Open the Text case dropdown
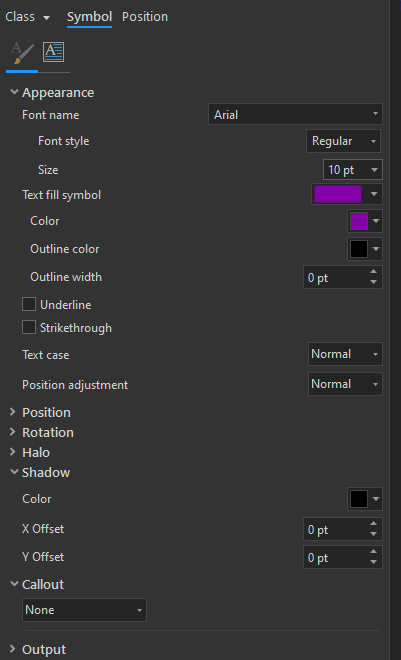The image size is (401, 660). pos(345,354)
